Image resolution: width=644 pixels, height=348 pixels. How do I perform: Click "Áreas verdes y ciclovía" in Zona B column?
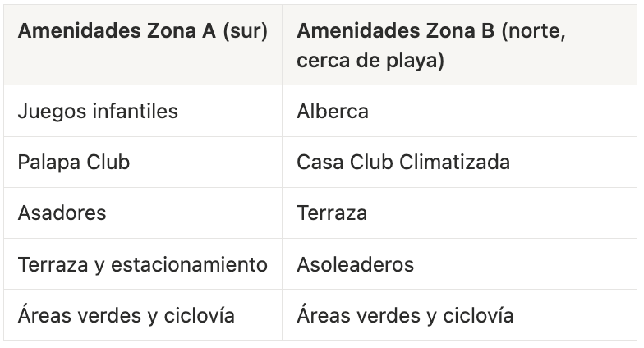pyautogui.click(x=405, y=315)
